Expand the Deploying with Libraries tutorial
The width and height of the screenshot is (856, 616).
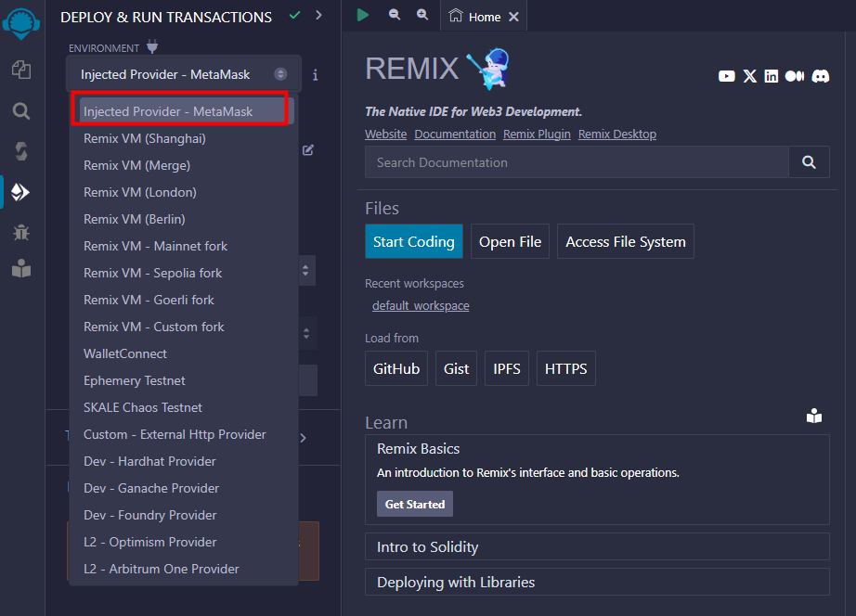597,583
